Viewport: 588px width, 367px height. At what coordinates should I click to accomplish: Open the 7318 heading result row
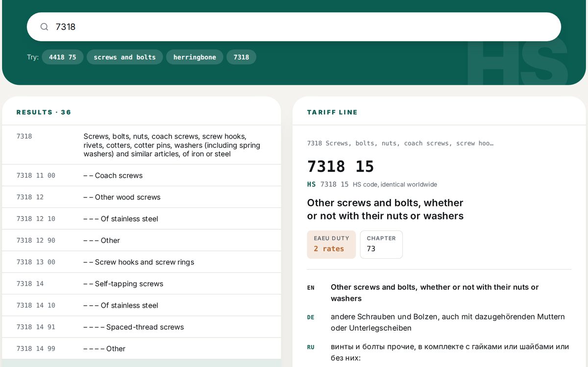pyautogui.click(x=142, y=145)
